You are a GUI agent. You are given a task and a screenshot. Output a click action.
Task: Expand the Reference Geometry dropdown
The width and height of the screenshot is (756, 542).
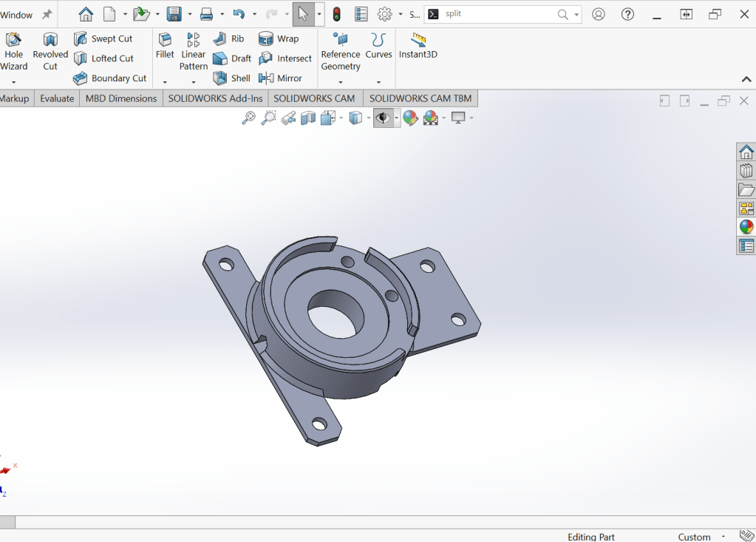click(x=341, y=82)
